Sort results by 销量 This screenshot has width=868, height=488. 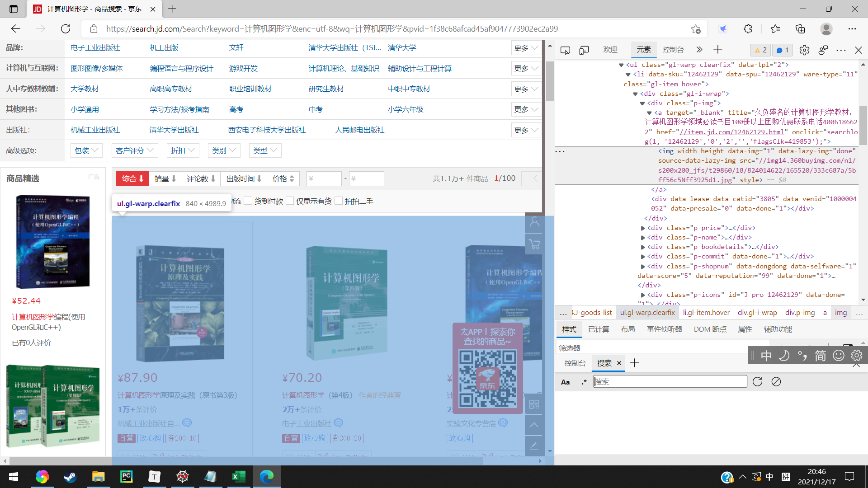165,179
